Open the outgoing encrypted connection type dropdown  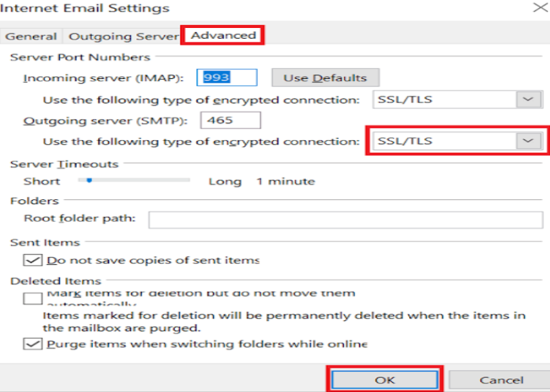(x=457, y=141)
